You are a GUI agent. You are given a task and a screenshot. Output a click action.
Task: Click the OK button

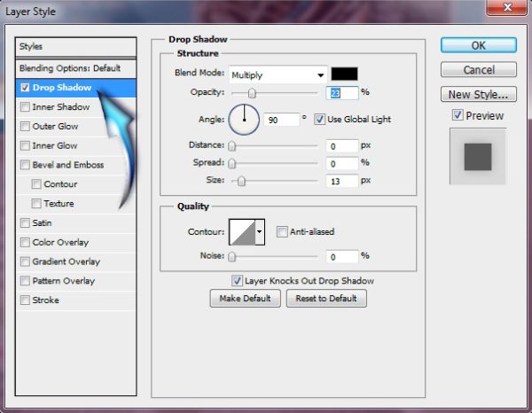point(479,45)
